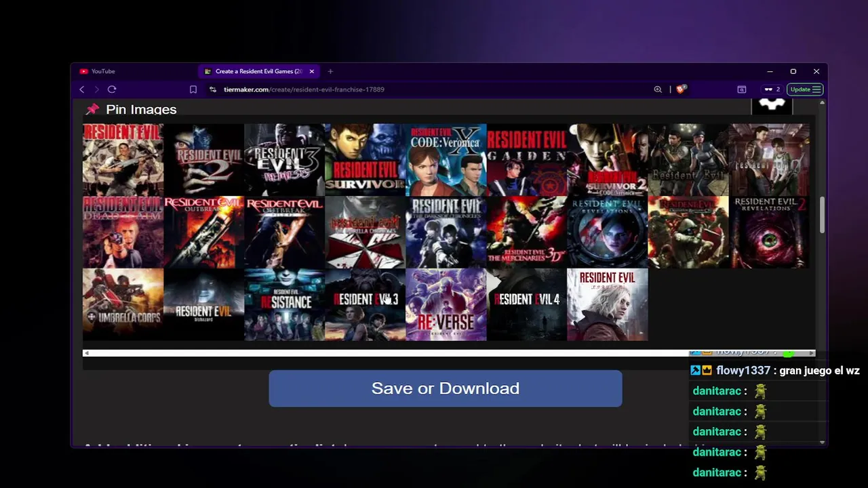Screen dimensions: 868x488
Task: Click the address bar URL field
Action: 434,89
